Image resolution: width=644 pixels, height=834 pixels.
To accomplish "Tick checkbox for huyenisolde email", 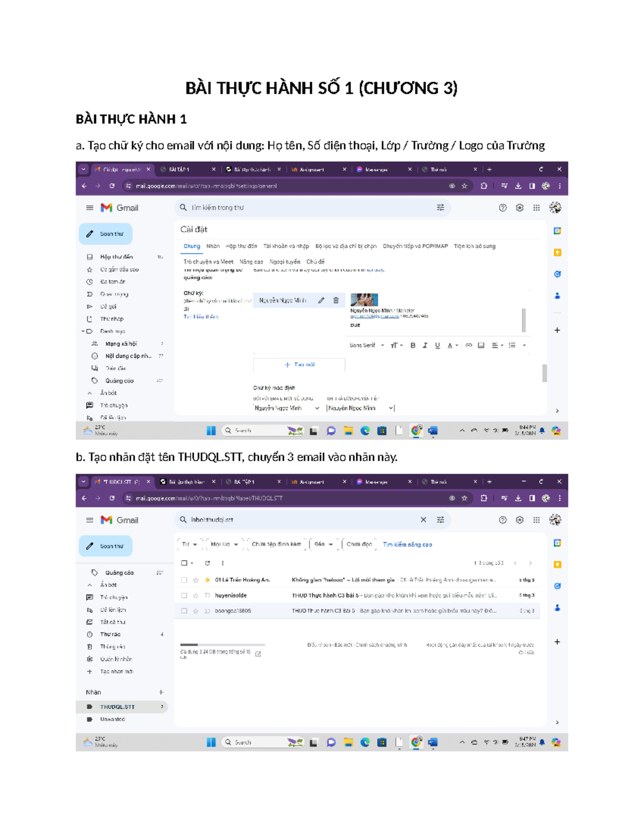I will tap(184, 596).
